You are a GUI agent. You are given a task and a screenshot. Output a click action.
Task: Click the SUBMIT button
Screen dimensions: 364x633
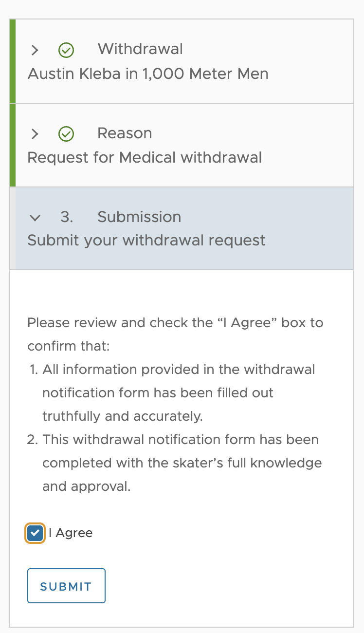point(66,585)
